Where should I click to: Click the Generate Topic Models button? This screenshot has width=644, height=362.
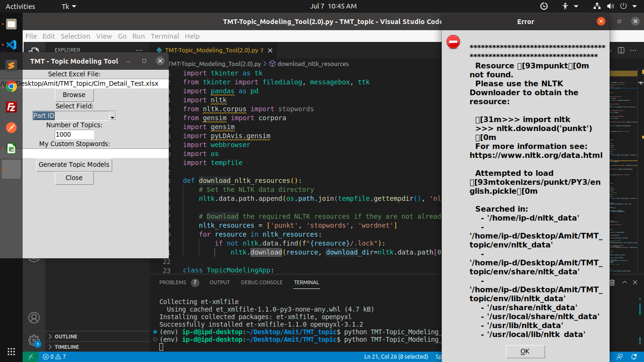(x=74, y=165)
